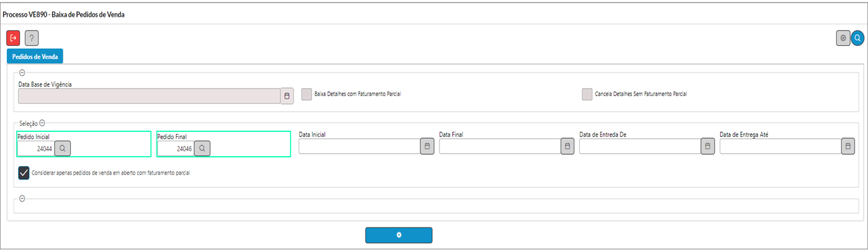
Task: Click the Pedido Final lookup magnifier
Action: (202, 149)
